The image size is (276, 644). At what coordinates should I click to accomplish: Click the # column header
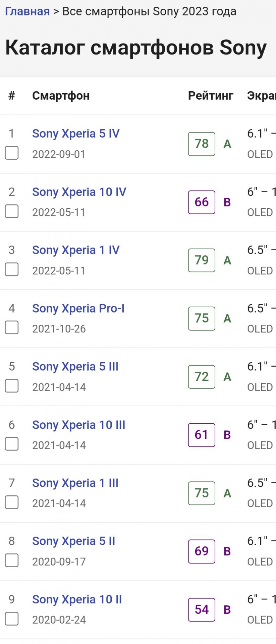12,96
